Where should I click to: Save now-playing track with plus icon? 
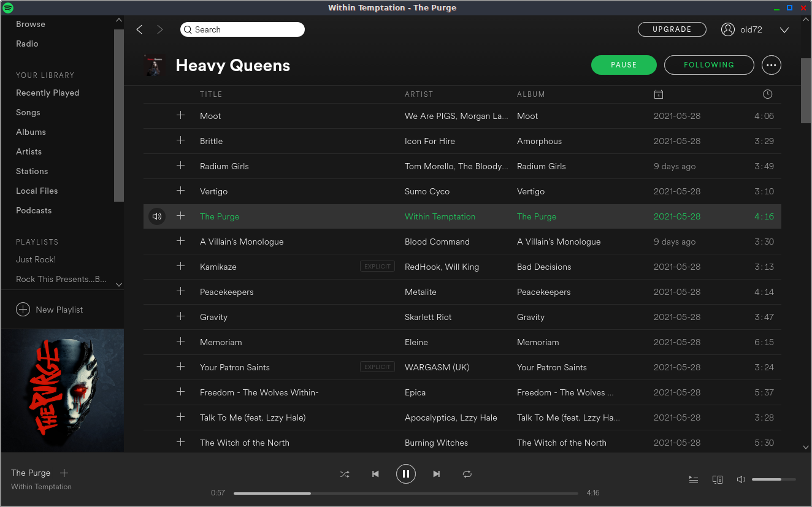click(64, 473)
